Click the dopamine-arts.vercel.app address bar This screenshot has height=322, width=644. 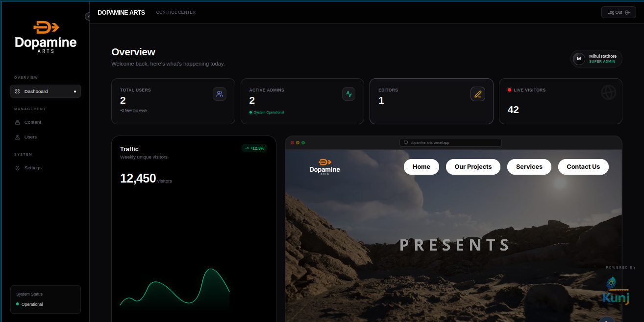(450, 142)
